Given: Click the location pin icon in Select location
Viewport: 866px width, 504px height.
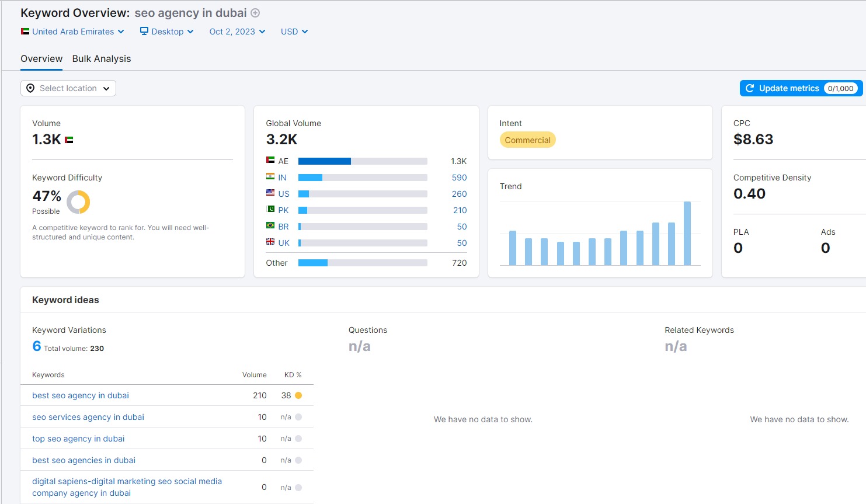Looking at the screenshot, I should coord(30,88).
